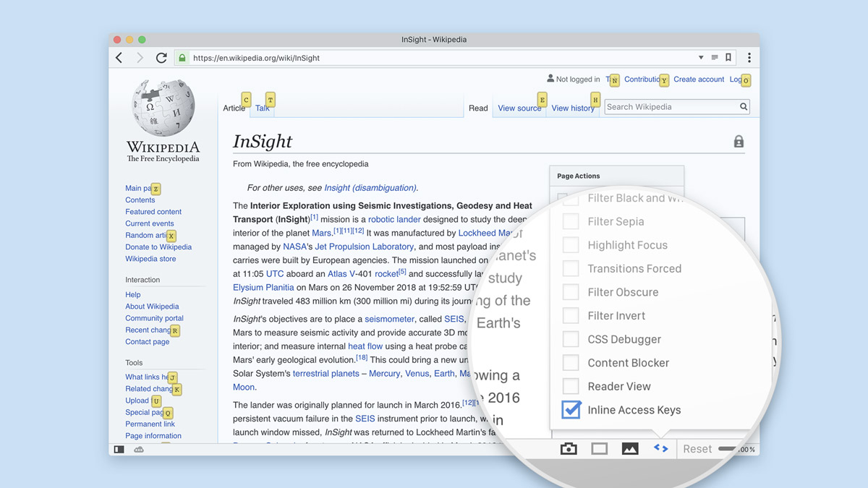
Task: Click Page information under Tools
Action: tap(153, 436)
